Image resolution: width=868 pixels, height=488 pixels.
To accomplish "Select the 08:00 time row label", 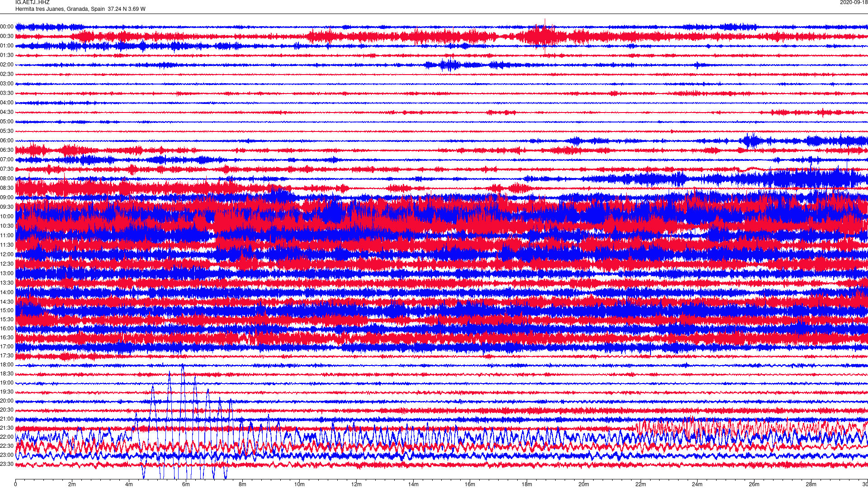I will pos(7,179).
